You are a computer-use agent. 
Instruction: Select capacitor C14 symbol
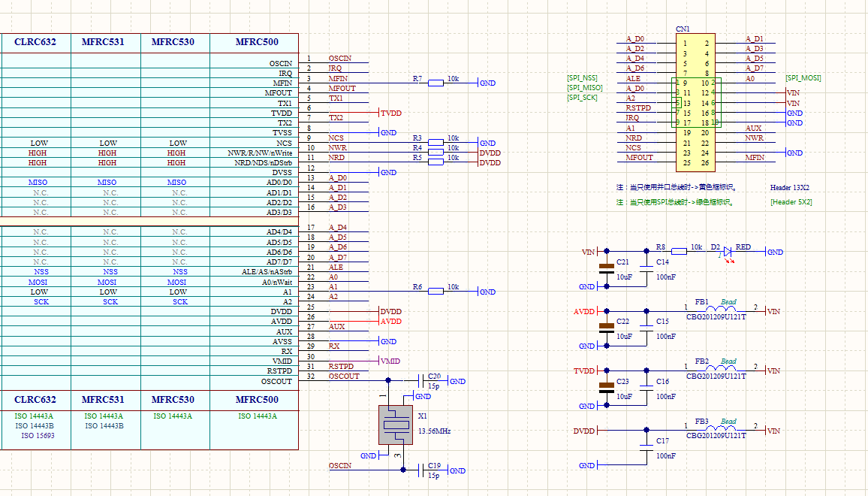pyautogui.click(x=646, y=269)
